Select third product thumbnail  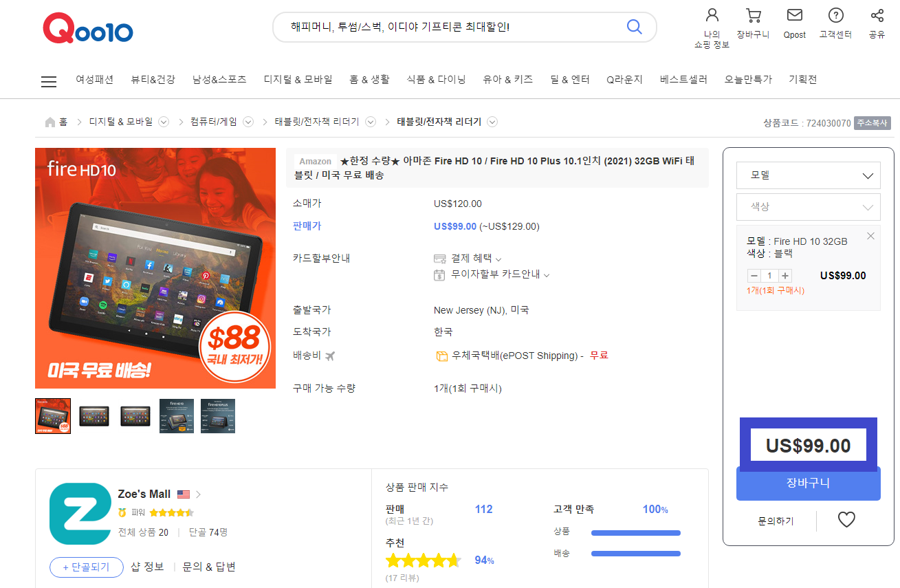click(x=135, y=416)
